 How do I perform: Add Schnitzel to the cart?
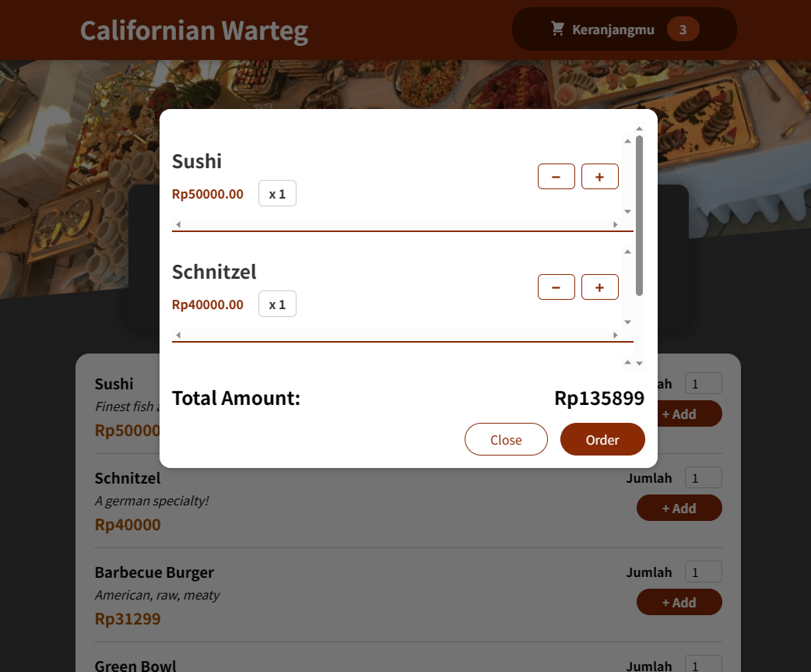tap(679, 508)
